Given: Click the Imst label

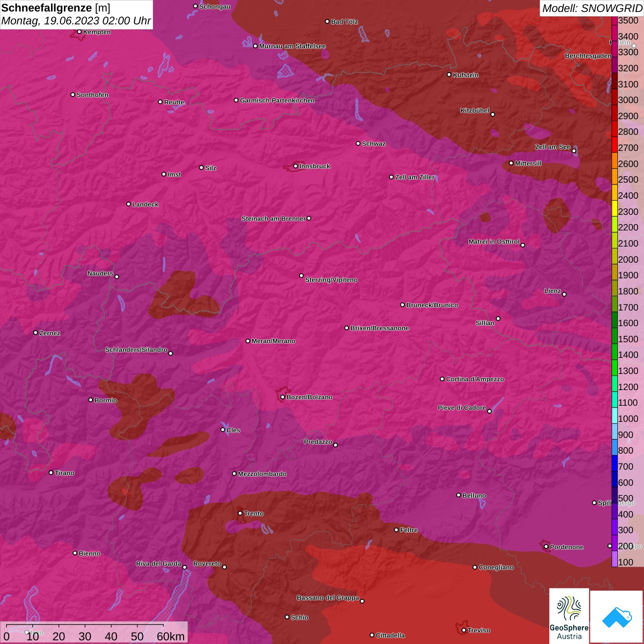Looking at the screenshot, I should [x=174, y=174].
